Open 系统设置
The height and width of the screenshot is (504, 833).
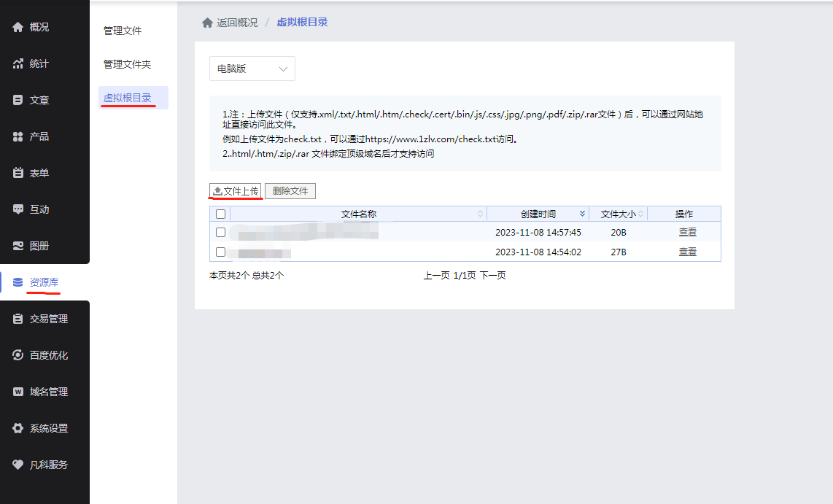tap(49, 428)
